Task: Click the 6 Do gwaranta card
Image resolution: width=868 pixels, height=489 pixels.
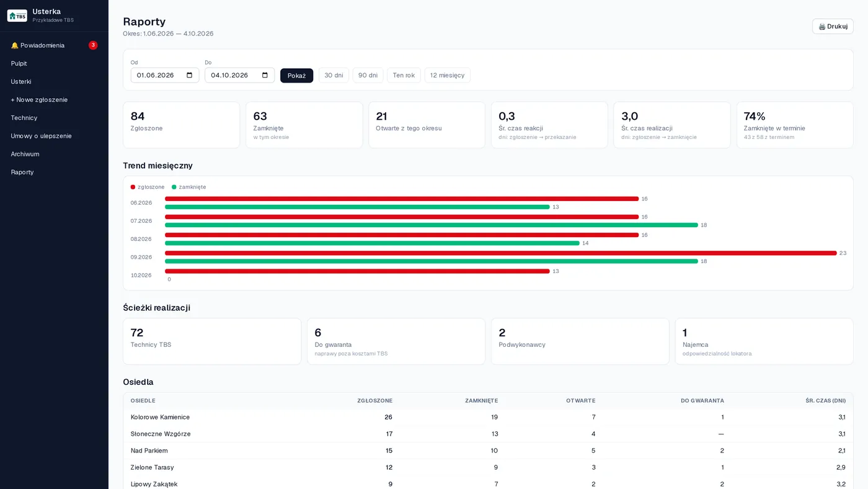Action: 396,341
